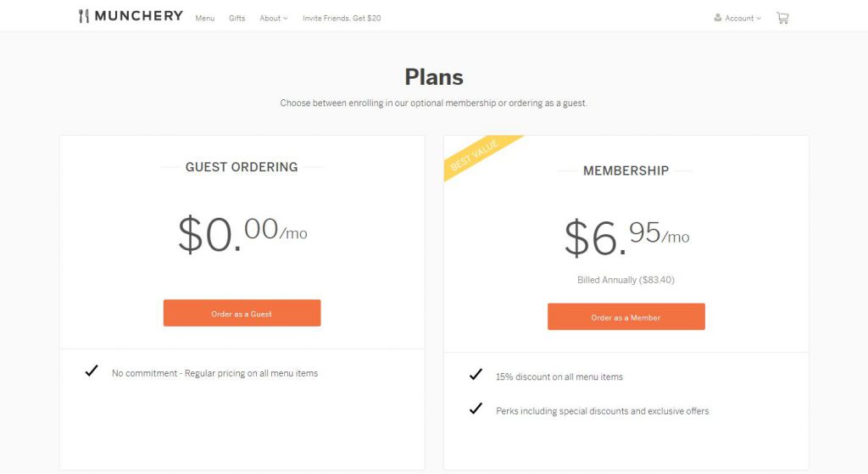Click checkmark beside No commitment text

[x=92, y=371]
